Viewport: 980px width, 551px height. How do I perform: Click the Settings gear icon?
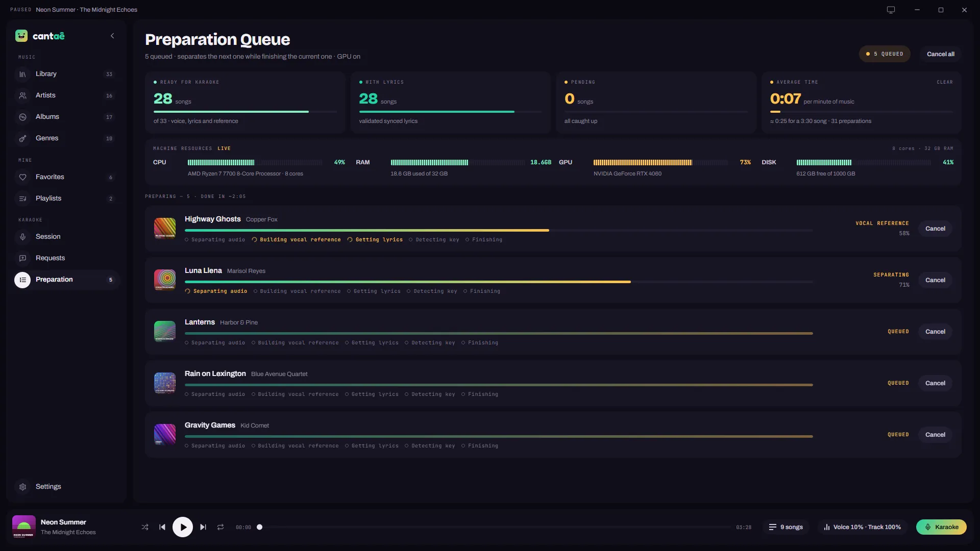point(22,487)
